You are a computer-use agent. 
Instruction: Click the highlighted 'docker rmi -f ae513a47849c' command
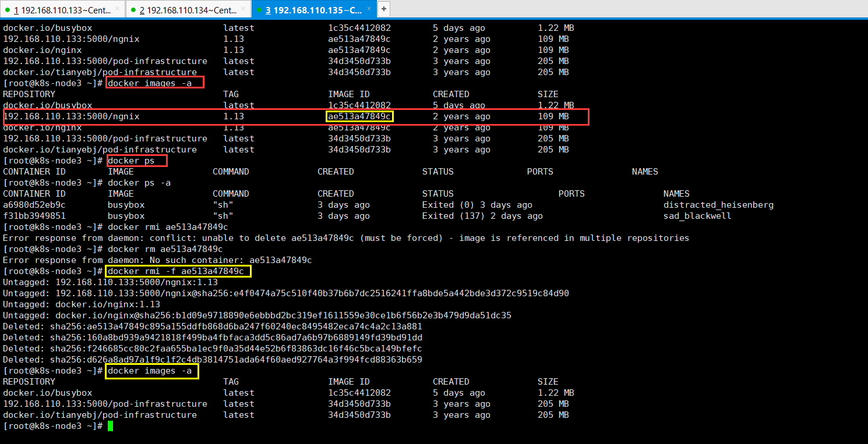click(178, 271)
